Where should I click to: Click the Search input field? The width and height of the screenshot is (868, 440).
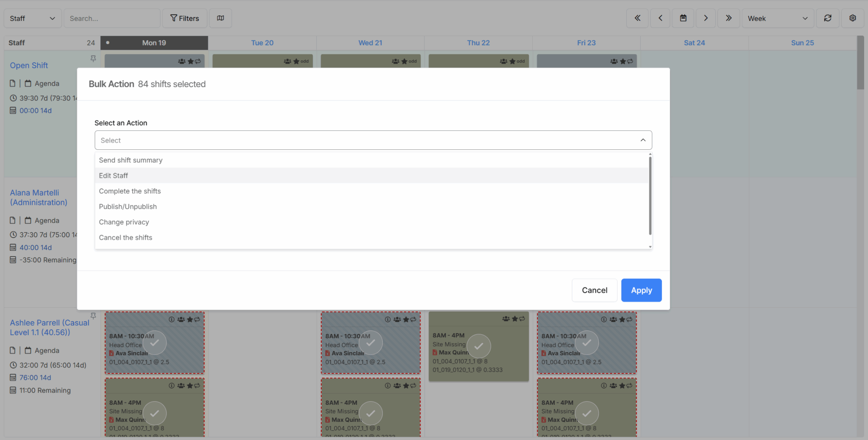point(112,18)
